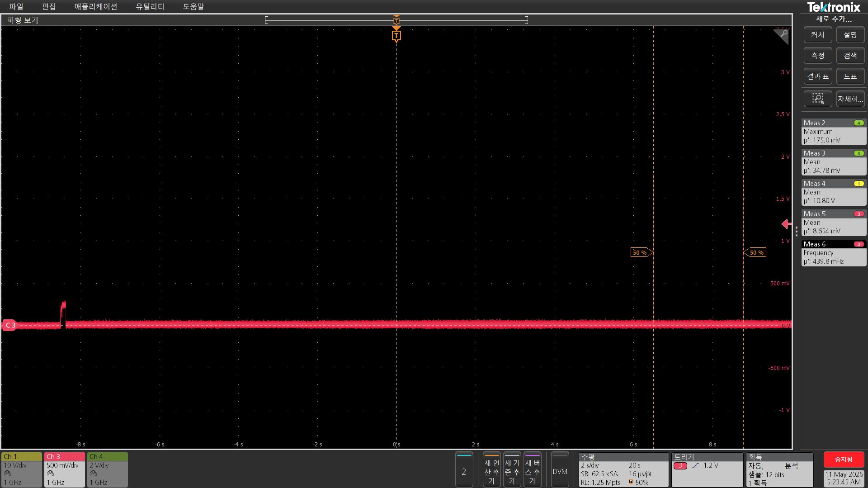Open the 유틸리티 menu
Image resolution: width=868 pixels, height=488 pixels.
(x=150, y=7)
